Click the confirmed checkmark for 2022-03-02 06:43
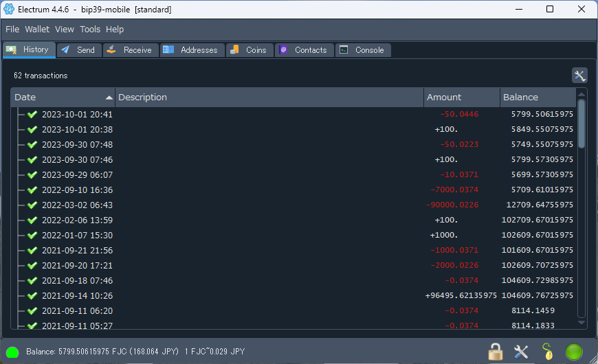 pyautogui.click(x=32, y=205)
